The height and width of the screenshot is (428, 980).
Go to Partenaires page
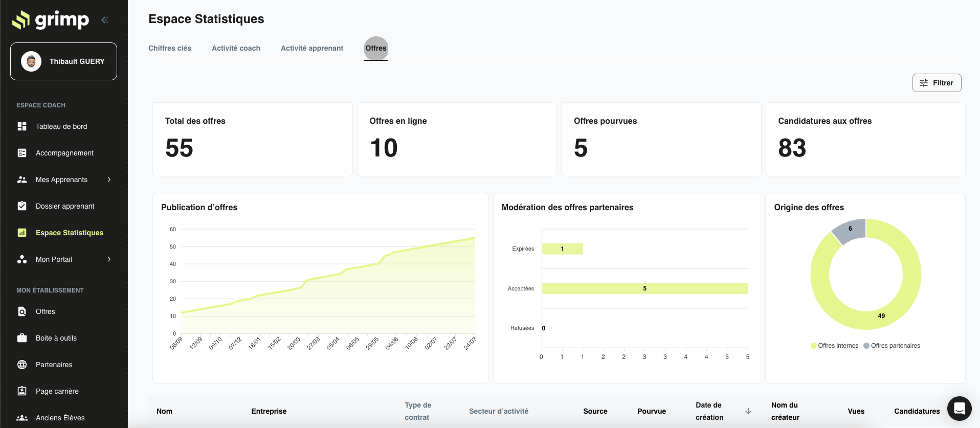pos(54,365)
